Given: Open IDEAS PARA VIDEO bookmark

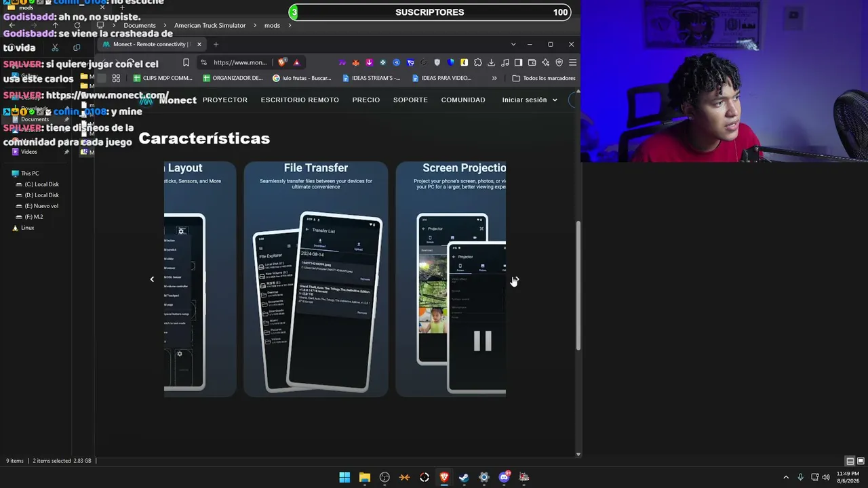Looking at the screenshot, I should [x=441, y=78].
